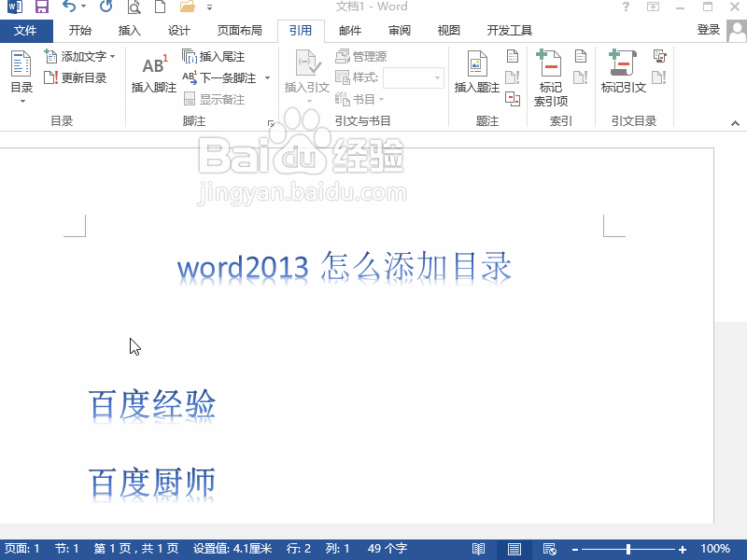Screen dimensions: 747x560
Task: Click Show Notes (显示备注)
Action: click(x=215, y=99)
